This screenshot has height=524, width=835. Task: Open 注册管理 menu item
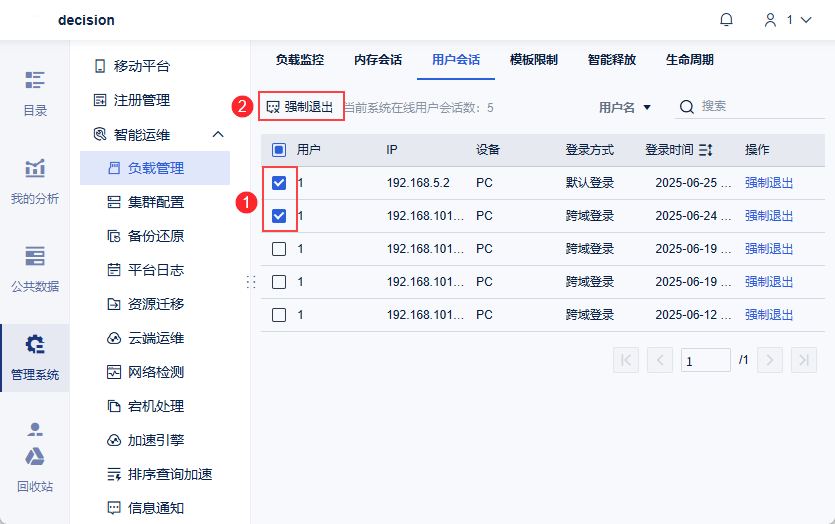coord(132,100)
